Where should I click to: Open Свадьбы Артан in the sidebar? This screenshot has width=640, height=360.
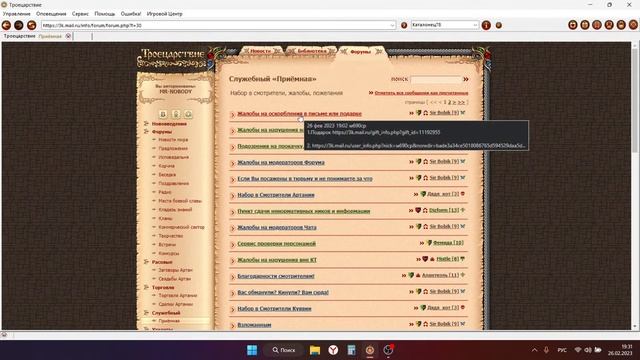tap(175, 279)
